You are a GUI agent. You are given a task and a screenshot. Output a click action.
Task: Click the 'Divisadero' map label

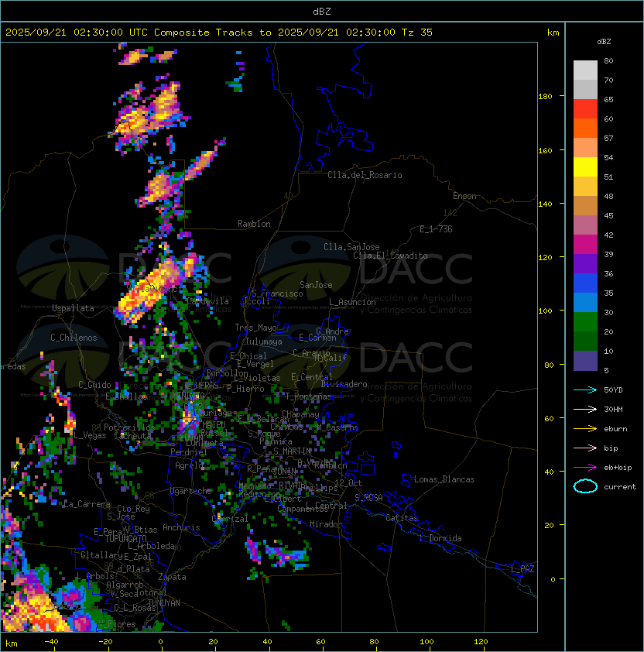[344, 384]
